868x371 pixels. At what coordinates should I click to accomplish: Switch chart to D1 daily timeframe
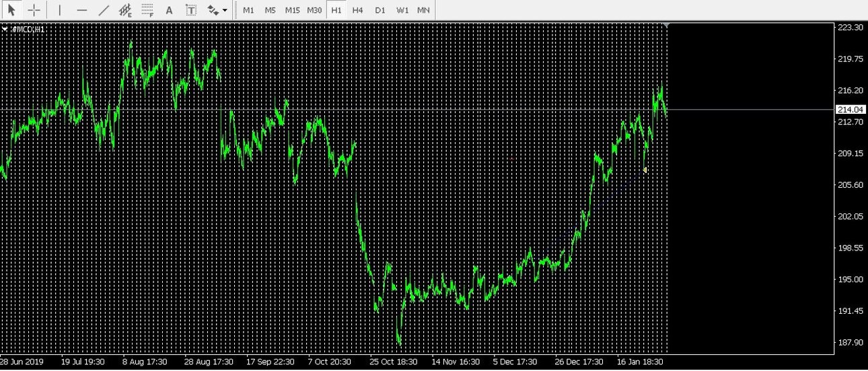380,10
